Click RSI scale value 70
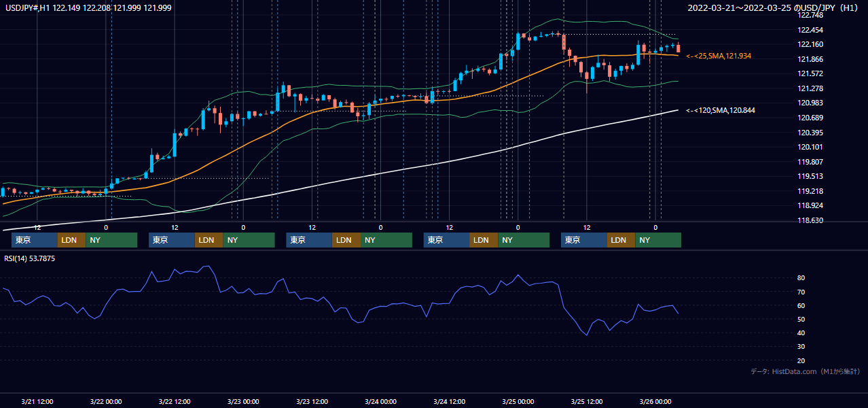868x408 pixels. (x=801, y=292)
